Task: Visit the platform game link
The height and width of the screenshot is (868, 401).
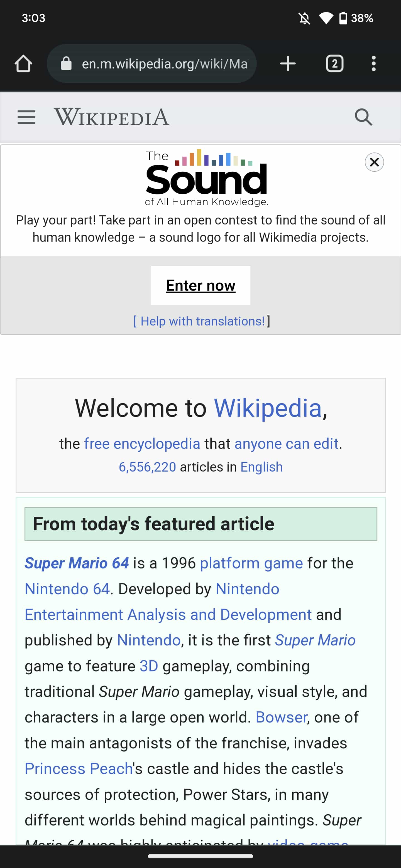Action: click(251, 563)
